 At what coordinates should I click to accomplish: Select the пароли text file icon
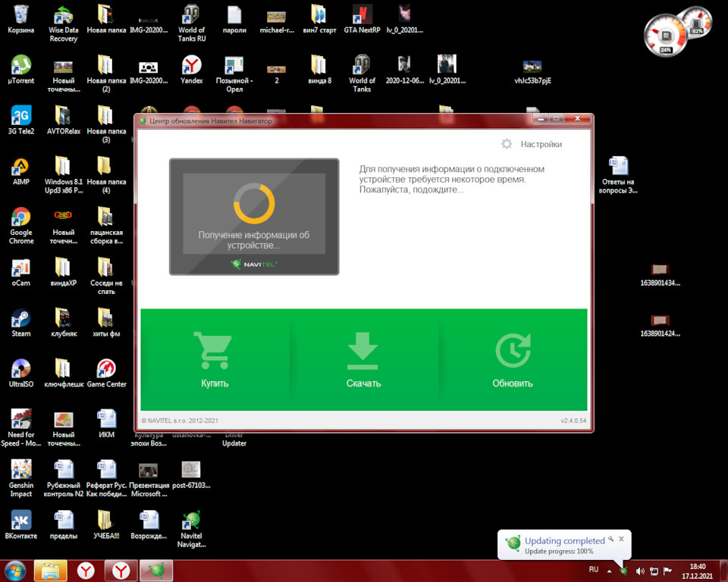(234, 20)
